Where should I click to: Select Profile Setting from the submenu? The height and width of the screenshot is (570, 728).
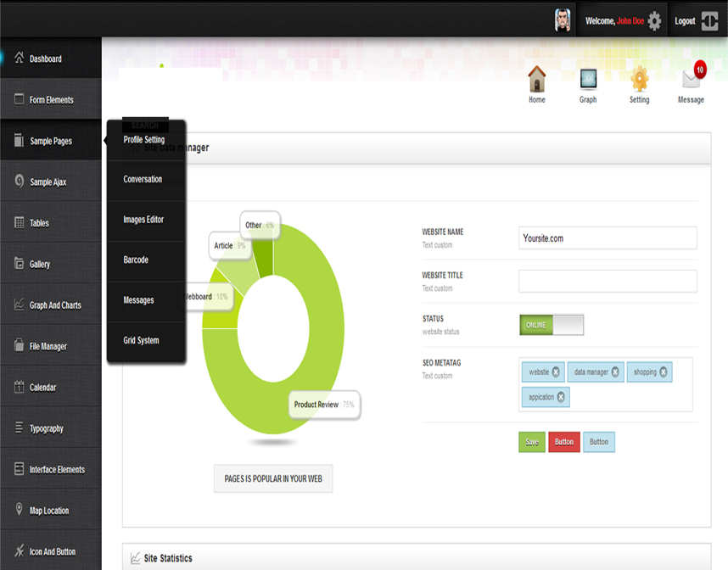click(x=146, y=140)
